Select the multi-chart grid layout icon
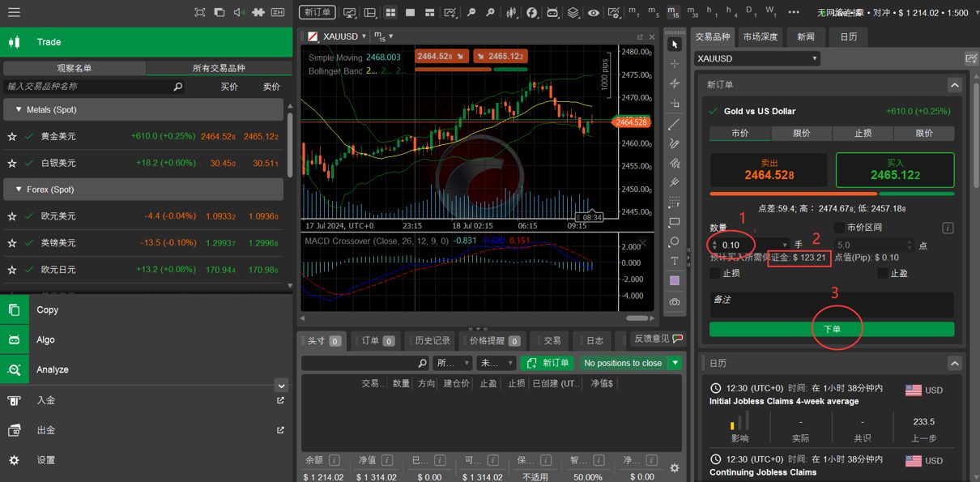 (390, 12)
